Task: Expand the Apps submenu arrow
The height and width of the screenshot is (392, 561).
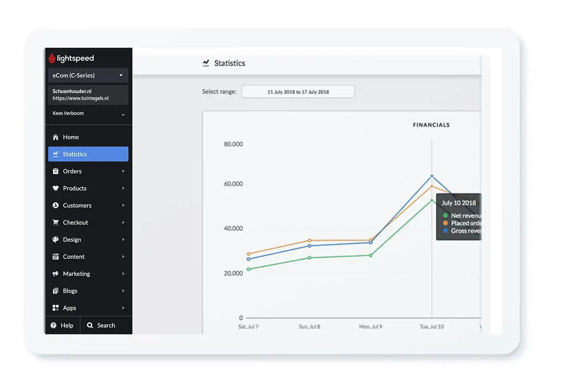Action: tap(123, 308)
